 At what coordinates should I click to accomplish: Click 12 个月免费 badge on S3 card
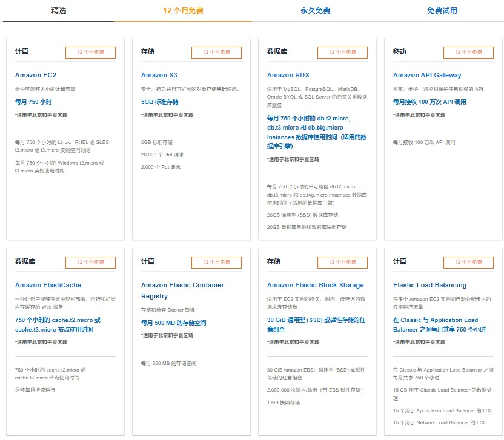(216, 52)
